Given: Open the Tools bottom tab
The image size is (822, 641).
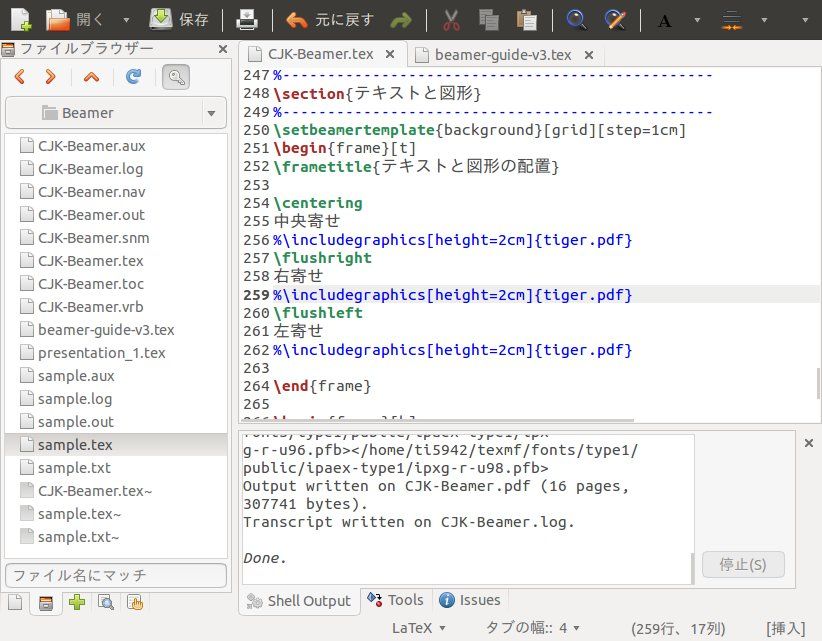Looking at the screenshot, I should (396, 600).
